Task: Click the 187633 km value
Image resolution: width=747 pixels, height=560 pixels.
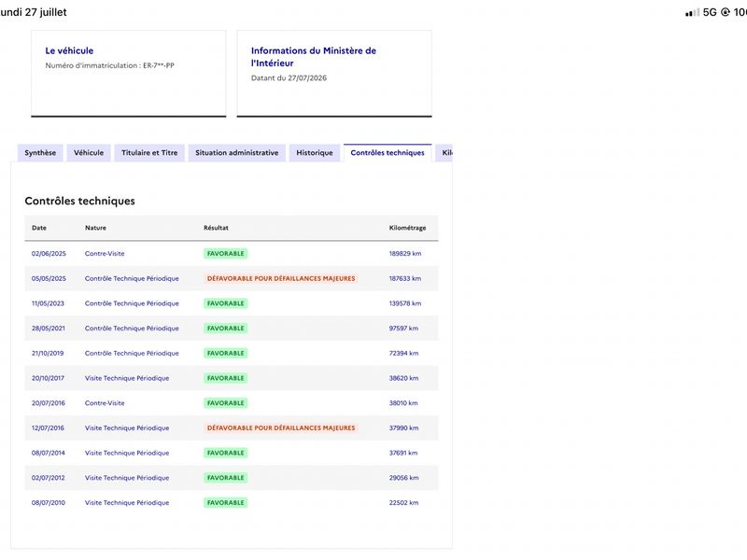Action: (x=405, y=278)
